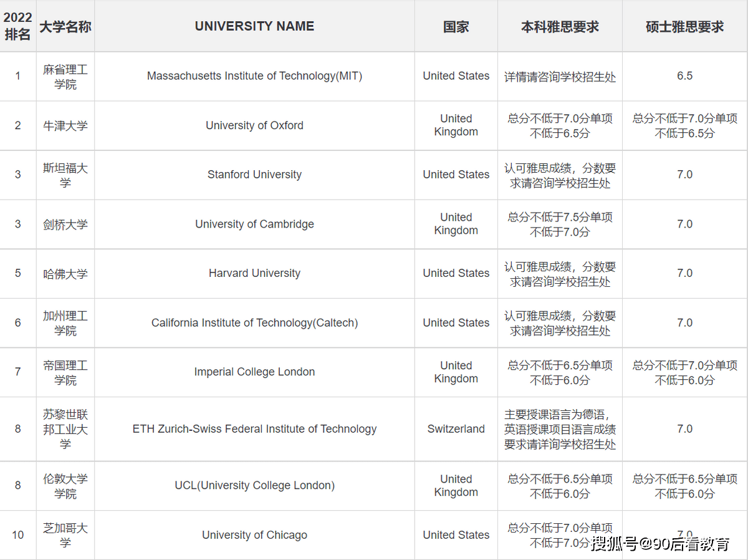Click the '7.0' master's value for Stanford
This screenshot has width=748, height=560.
click(685, 175)
